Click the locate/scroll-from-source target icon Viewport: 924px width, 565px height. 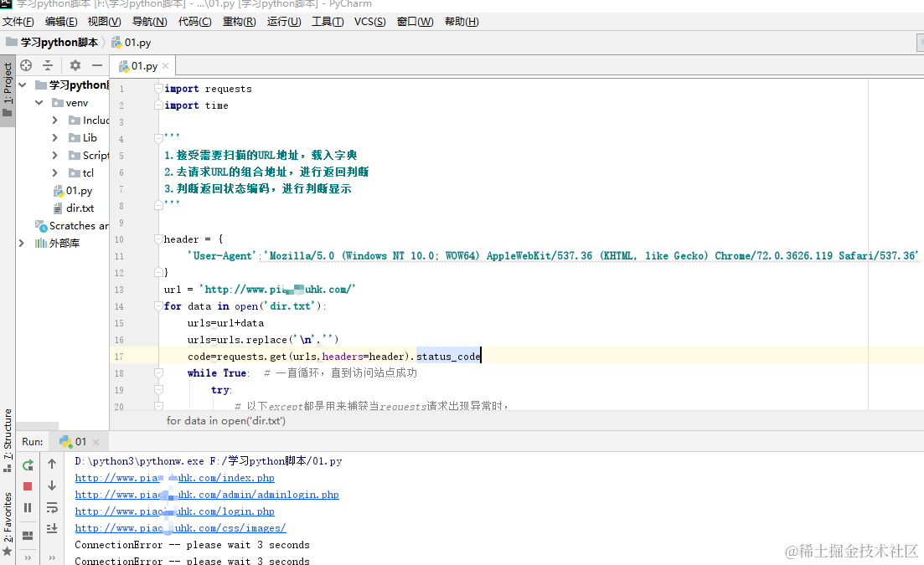pos(26,65)
